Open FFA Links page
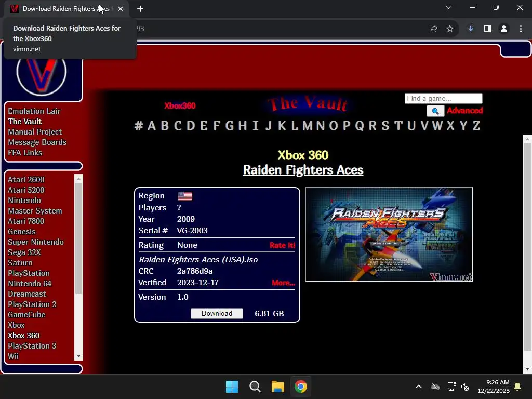 (x=25, y=153)
